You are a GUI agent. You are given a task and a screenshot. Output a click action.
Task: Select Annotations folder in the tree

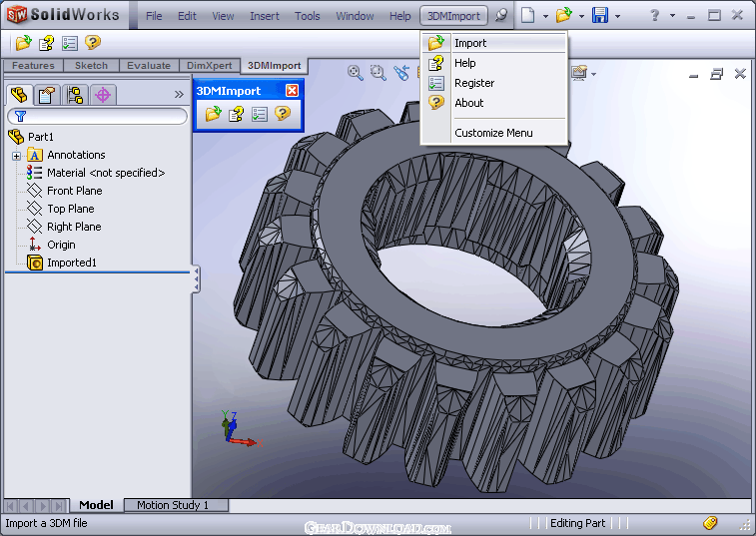point(76,155)
